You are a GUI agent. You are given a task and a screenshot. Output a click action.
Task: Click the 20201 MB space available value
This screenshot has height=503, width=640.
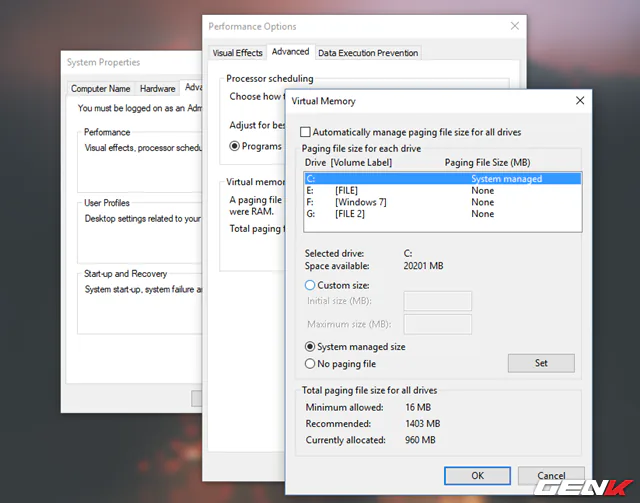423,266
